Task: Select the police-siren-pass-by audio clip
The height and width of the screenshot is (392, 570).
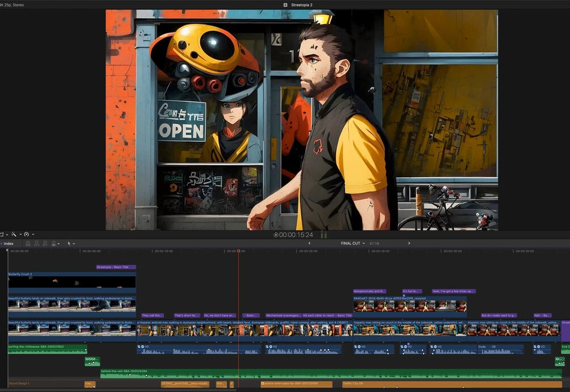Action: tap(296, 383)
